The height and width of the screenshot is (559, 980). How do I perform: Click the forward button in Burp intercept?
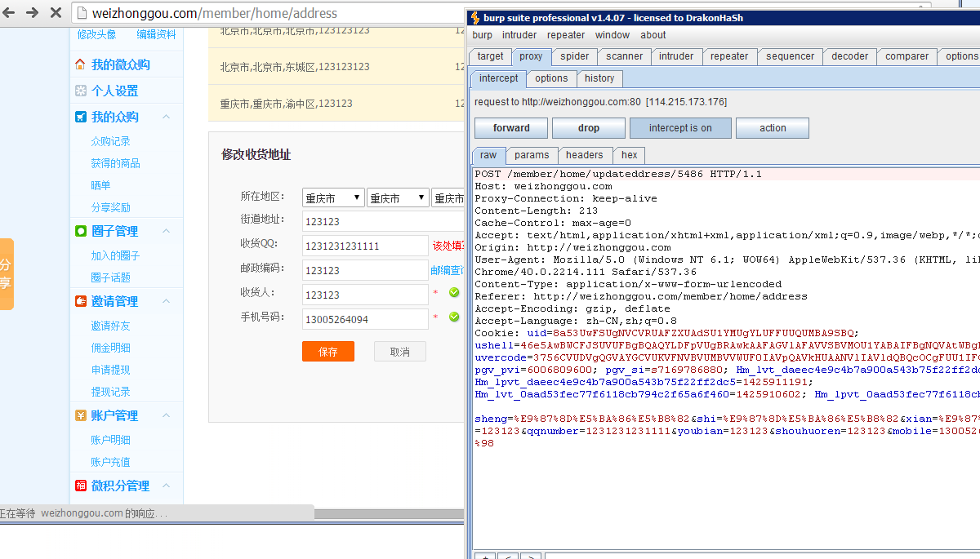(511, 128)
